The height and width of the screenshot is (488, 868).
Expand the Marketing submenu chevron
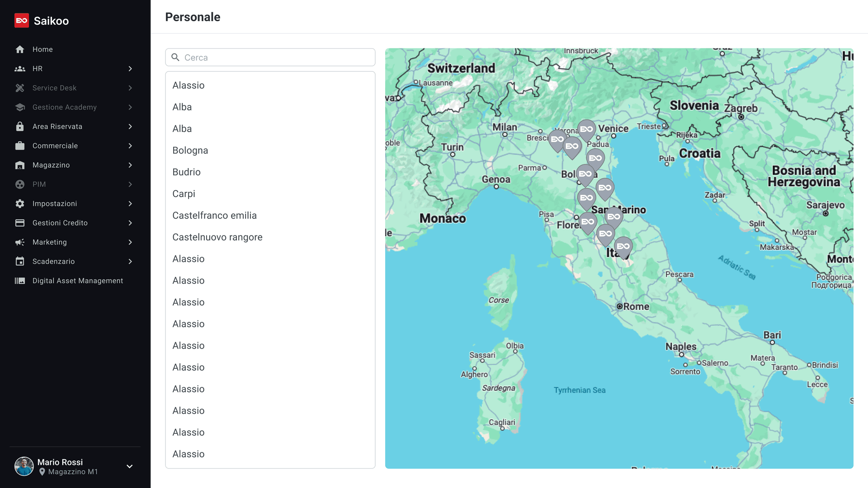coord(130,242)
